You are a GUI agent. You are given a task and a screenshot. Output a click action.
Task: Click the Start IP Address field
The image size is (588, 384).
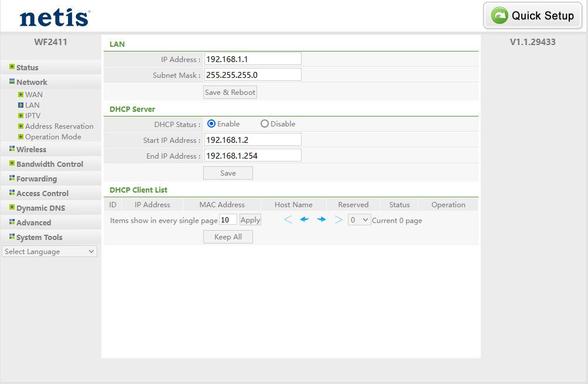(252, 140)
